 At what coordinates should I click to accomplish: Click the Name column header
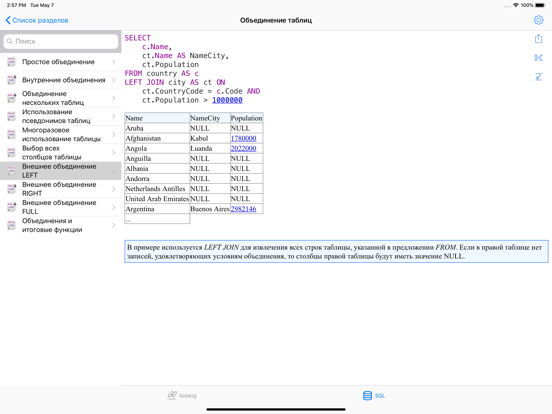(157, 118)
